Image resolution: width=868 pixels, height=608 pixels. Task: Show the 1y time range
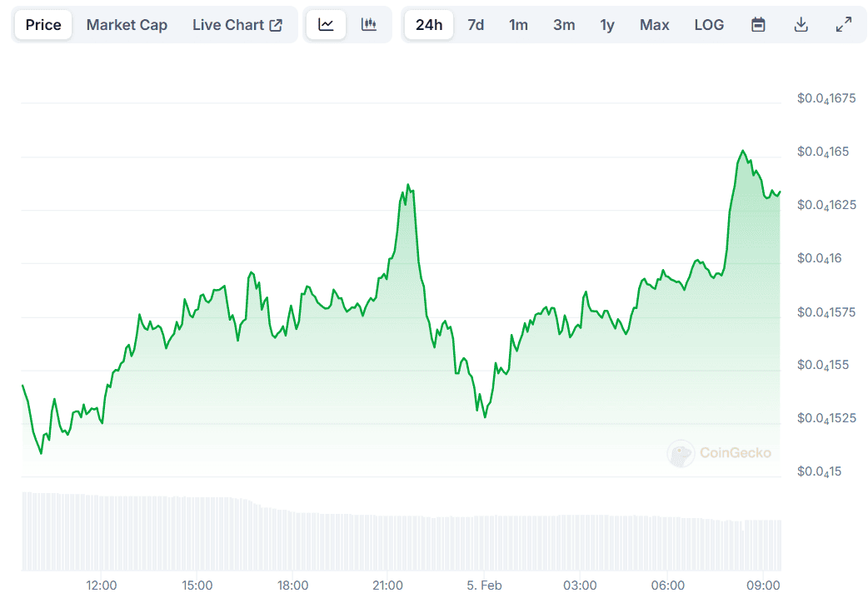click(x=607, y=25)
